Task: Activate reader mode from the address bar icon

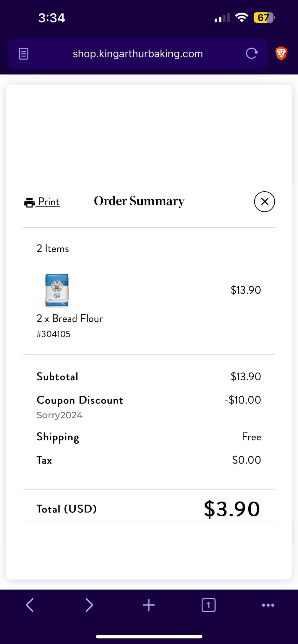Action: point(23,53)
